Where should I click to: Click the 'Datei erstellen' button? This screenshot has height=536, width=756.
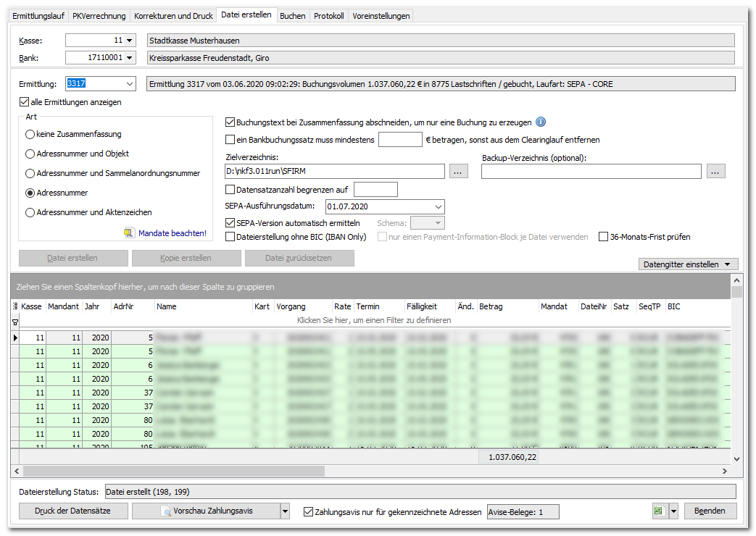pyautogui.click(x=73, y=258)
